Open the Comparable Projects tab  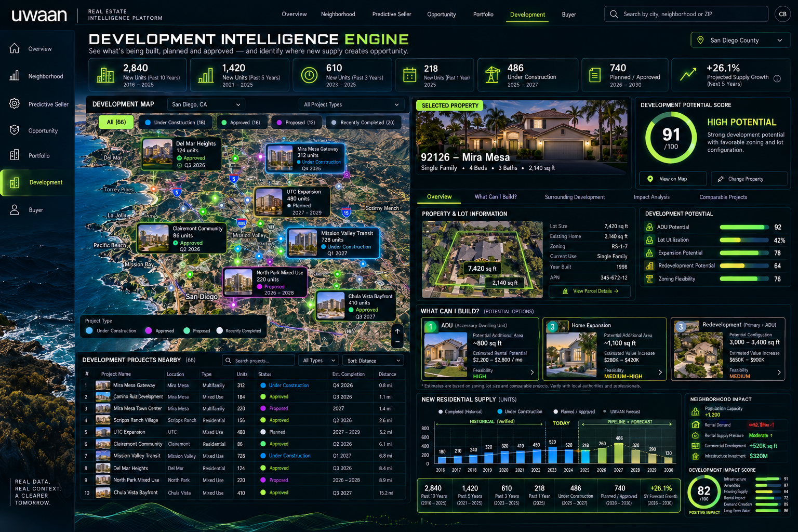[723, 197]
